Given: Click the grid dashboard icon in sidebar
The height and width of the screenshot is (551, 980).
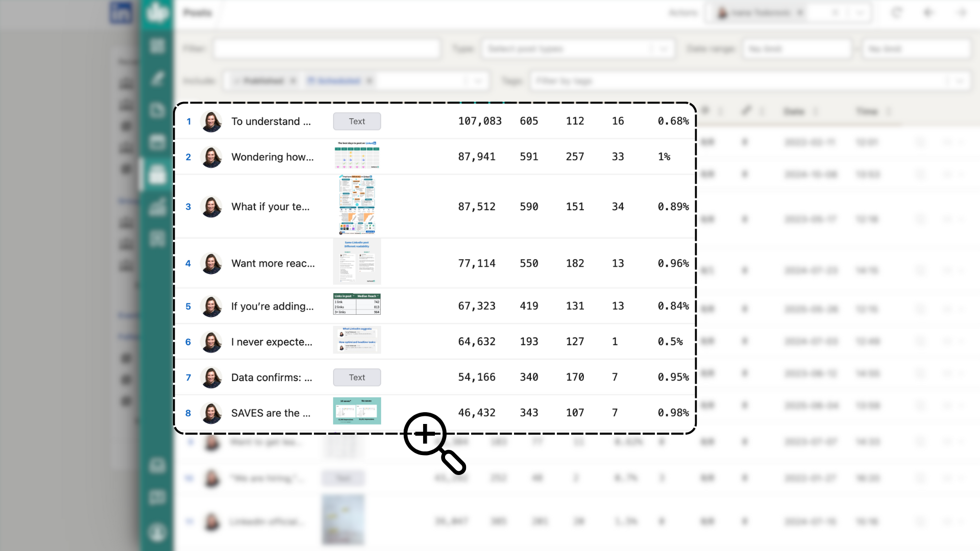Looking at the screenshot, I should [x=157, y=46].
